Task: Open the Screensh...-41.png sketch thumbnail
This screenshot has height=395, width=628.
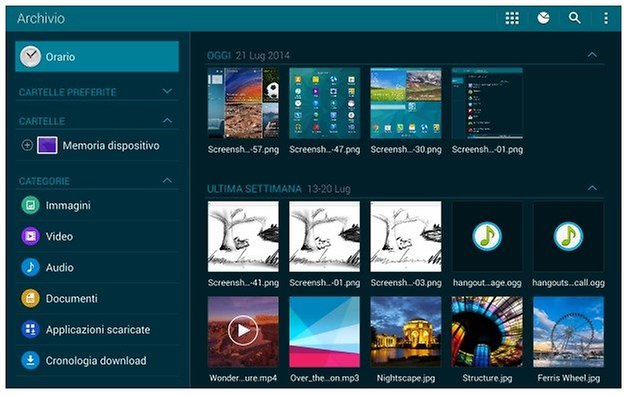Action: point(243,236)
